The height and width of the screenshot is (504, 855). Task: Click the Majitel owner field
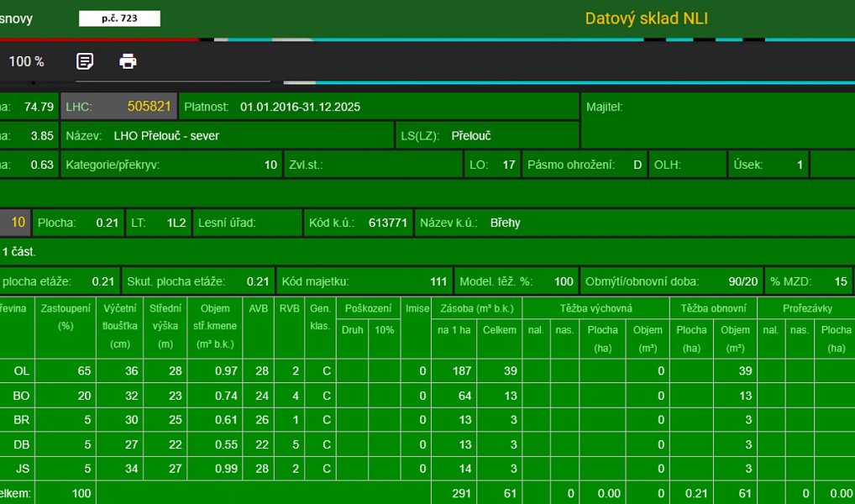click(x=718, y=121)
